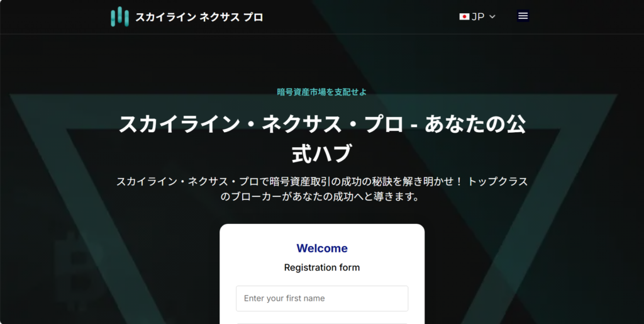Click the main headline スカイライン・ネクサス・プロ
This screenshot has height=324, width=644.
coord(322,124)
